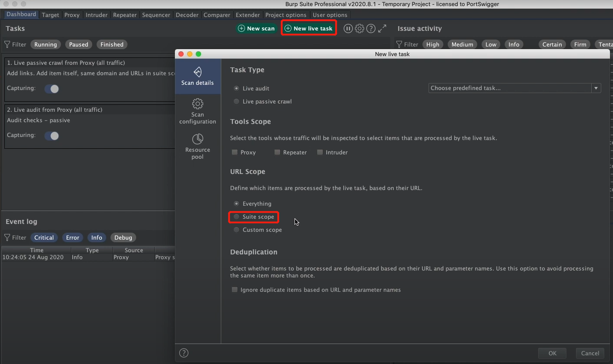Open the Extender tab
Image resolution: width=613 pixels, height=364 pixels.
[x=248, y=15]
